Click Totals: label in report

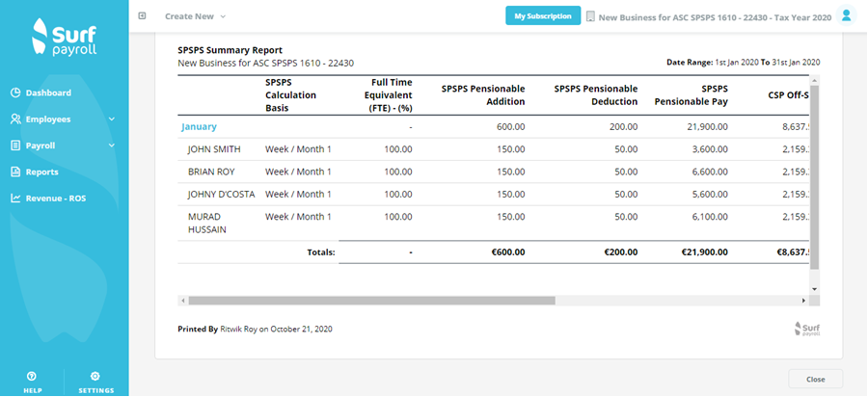pos(321,252)
